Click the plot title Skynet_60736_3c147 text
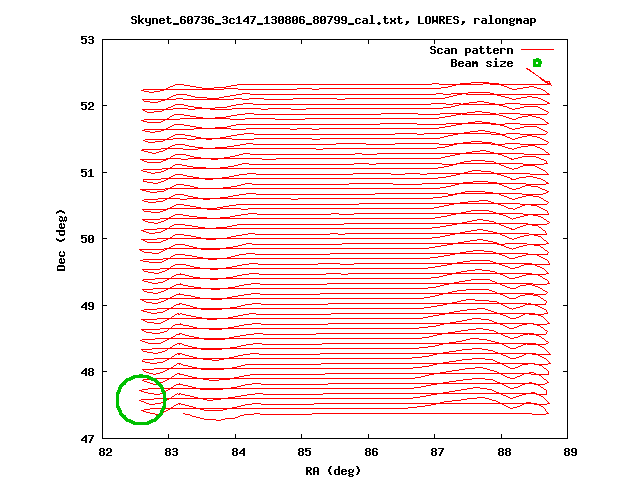This screenshot has height=480, width=640. click(x=333, y=20)
